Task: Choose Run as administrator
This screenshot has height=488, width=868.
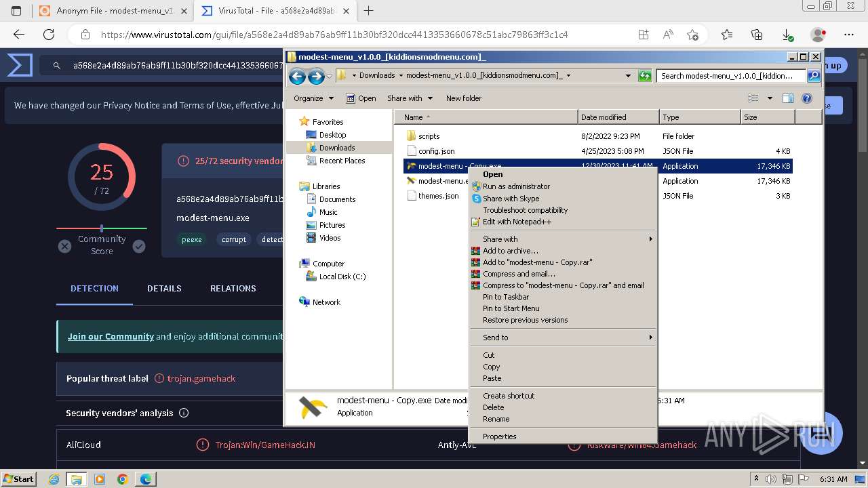Action: coord(563,186)
